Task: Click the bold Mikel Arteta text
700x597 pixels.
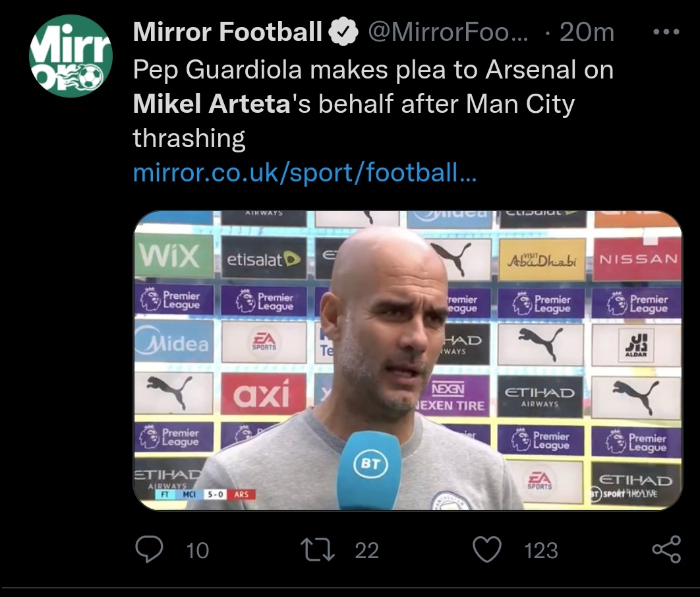Action: 212,104
